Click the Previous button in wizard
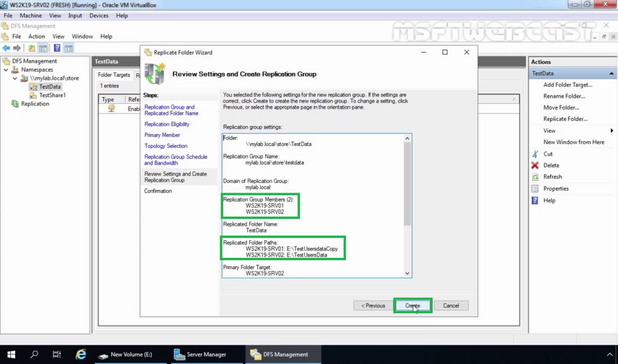This screenshot has width=618, height=364. point(373,305)
